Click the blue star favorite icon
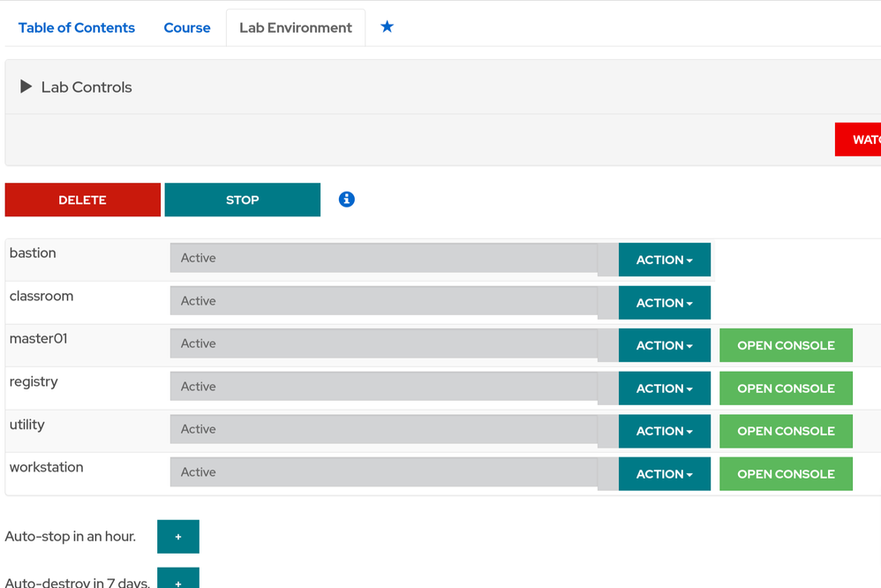The height and width of the screenshot is (588, 881). coord(387,27)
